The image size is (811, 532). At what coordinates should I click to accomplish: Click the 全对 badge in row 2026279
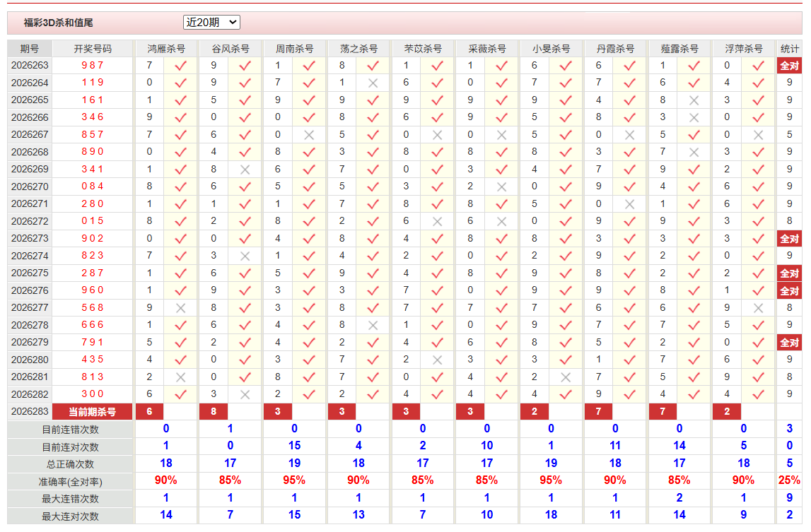(789, 343)
